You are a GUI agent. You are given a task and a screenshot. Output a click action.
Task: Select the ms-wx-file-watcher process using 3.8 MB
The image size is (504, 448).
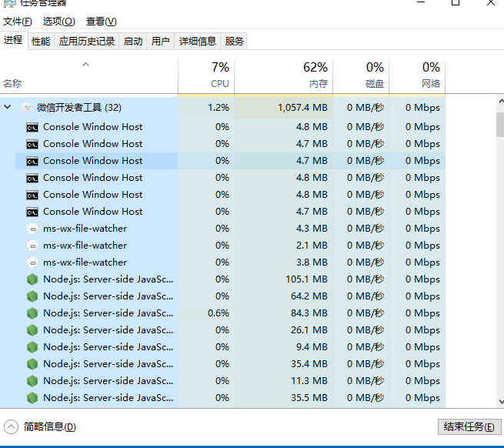click(85, 262)
